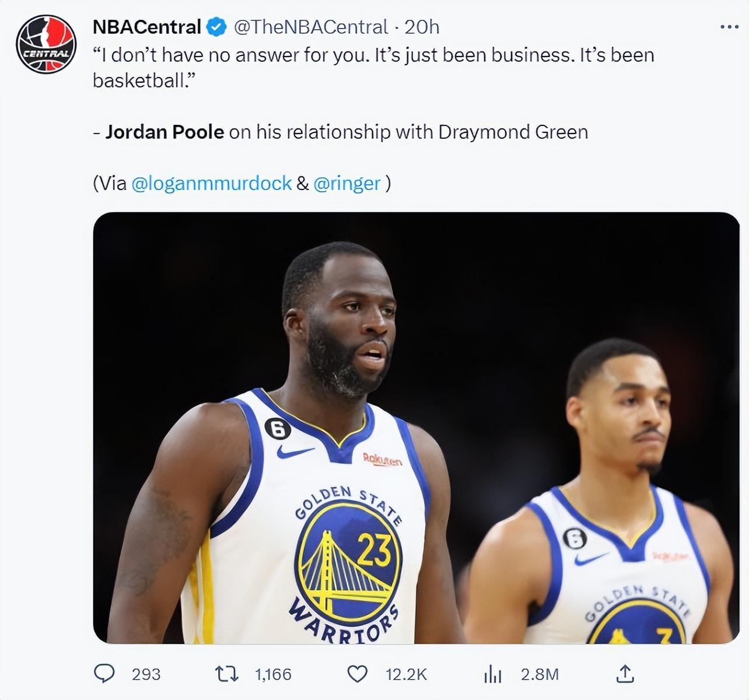Click the quoted tweet text body
The width and height of the screenshot is (749, 700).
373,55
